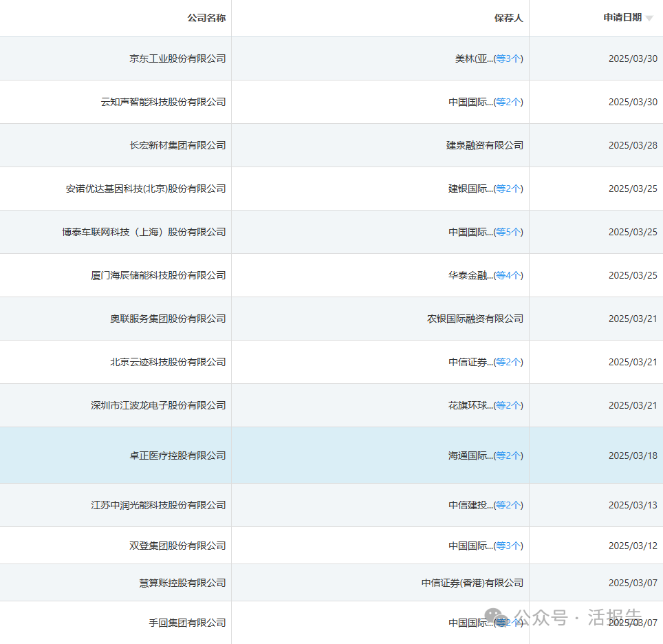This screenshot has height=644, width=663.
Task: Select the 保存人 column header
Action: pos(508,18)
